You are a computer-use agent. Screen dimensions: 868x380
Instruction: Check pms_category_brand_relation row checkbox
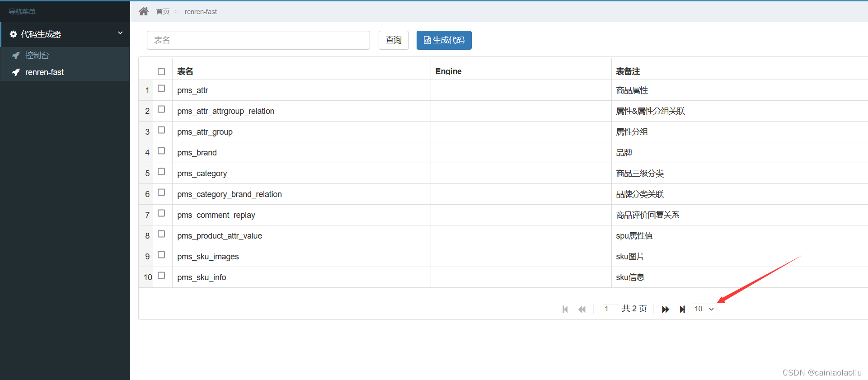(x=161, y=192)
